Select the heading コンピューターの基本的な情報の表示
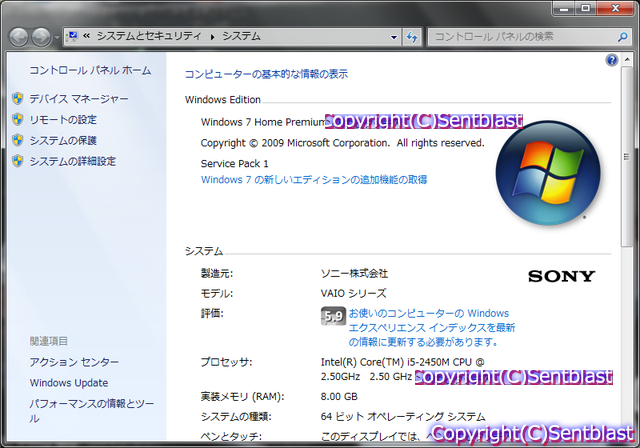 click(266, 74)
